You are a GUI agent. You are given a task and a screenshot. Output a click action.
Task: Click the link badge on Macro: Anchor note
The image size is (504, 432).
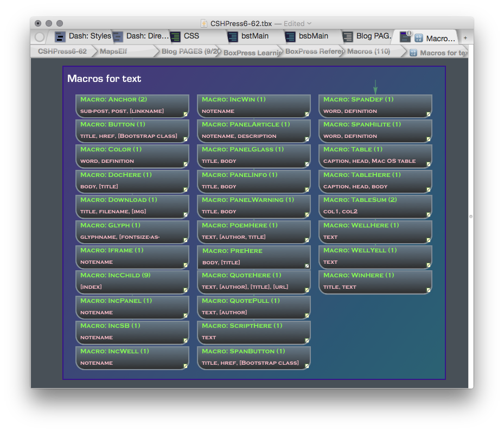186,115
